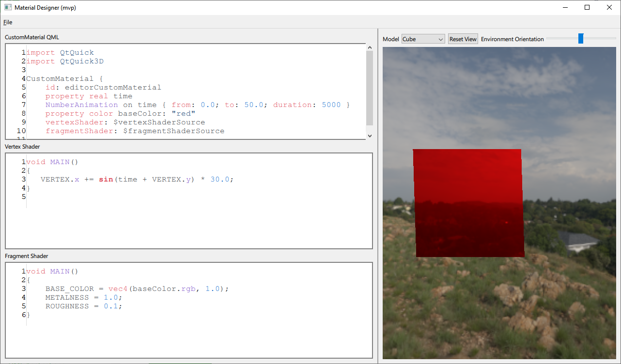Minimize the Material Designer window
621x364 pixels.
click(565, 8)
